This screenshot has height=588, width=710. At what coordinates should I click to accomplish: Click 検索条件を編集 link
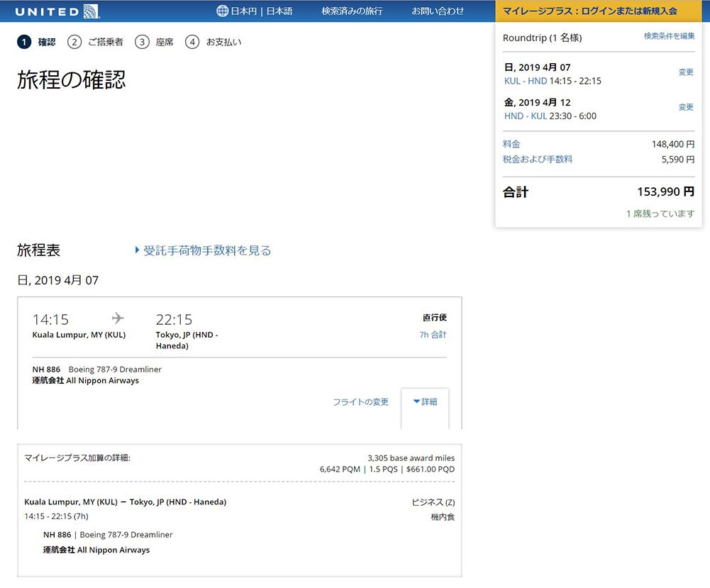(x=669, y=36)
